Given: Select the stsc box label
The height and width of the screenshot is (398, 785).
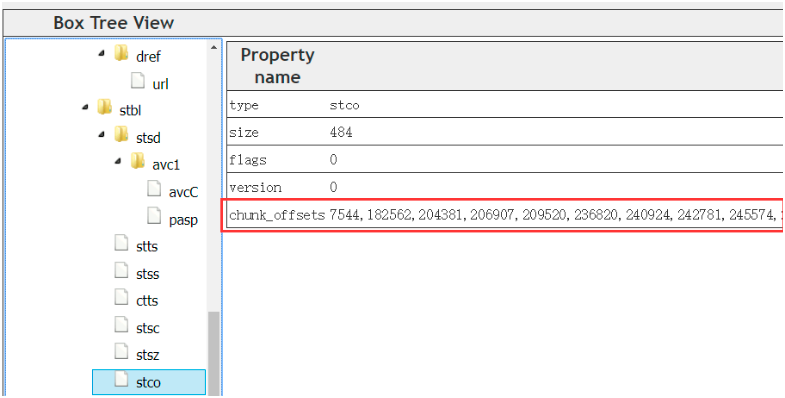Looking at the screenshot, I should [x=147, y=328].
